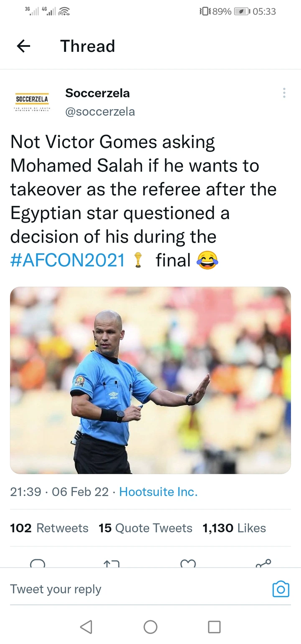
Task: Open the #AFCON2021 hashtag link
Action: pos(68,260)
